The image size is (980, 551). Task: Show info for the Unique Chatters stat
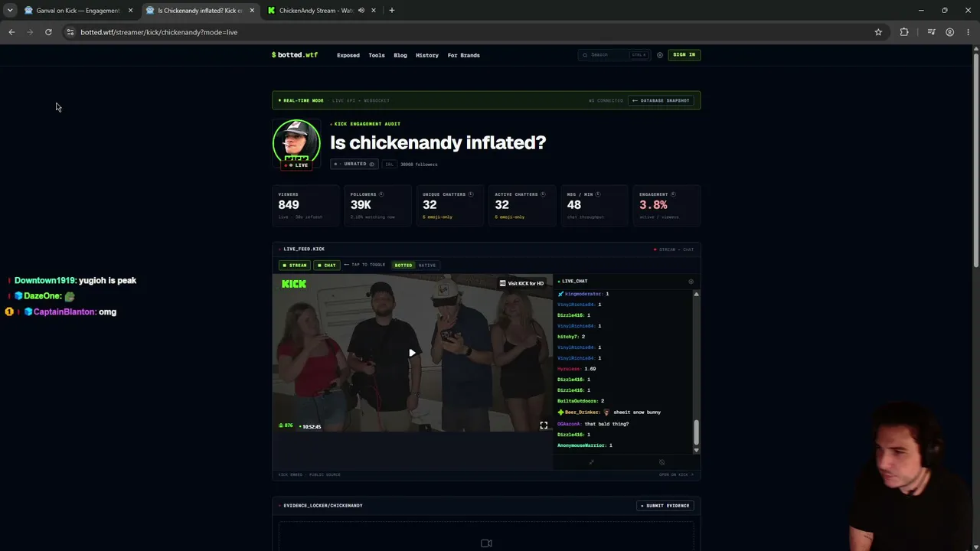[x=471, y=194]
